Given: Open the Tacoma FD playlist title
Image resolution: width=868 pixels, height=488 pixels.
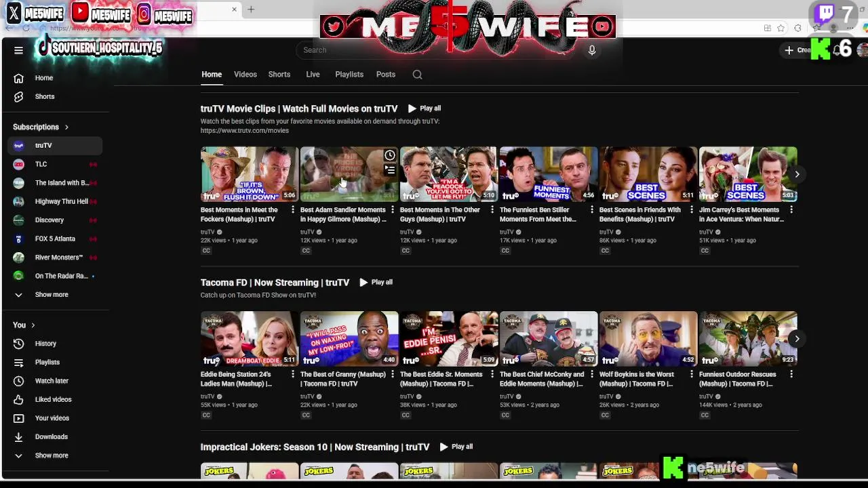Looking at the screenshot, I should click(275, 283).
